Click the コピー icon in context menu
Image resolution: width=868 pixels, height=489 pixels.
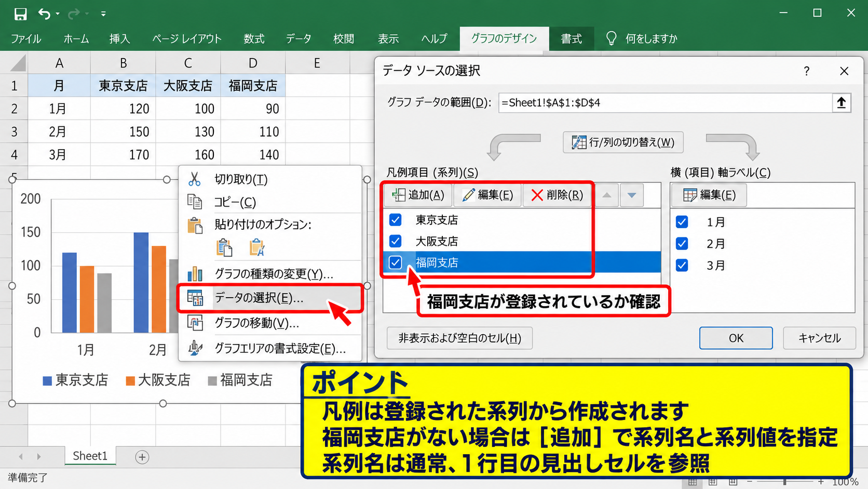[195, 202]
